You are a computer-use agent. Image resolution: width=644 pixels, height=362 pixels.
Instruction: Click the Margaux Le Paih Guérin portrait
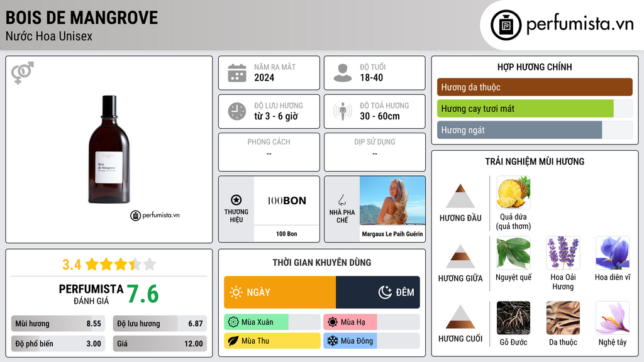coord(392,200)
